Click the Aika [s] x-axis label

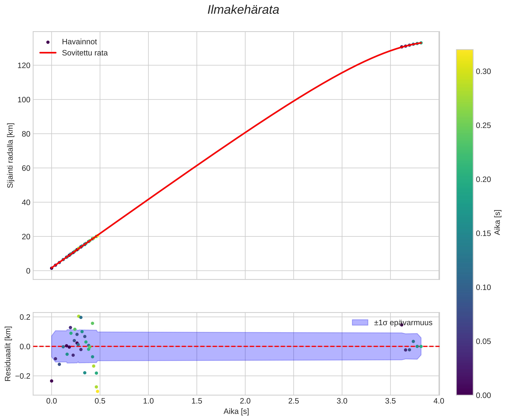click(x=236, y=411)
